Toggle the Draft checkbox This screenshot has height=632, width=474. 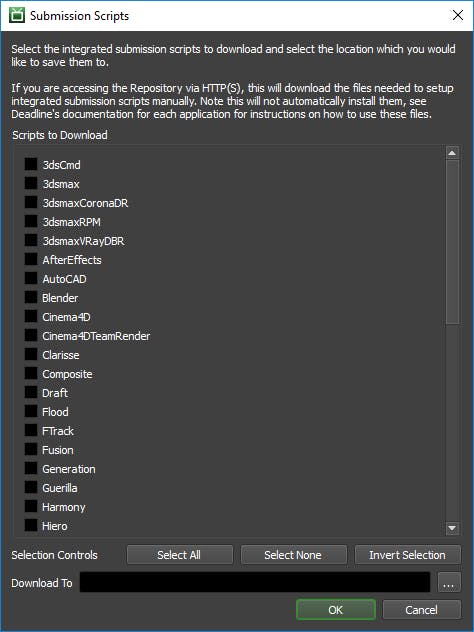pyautogui.click(x=31, y=392)
